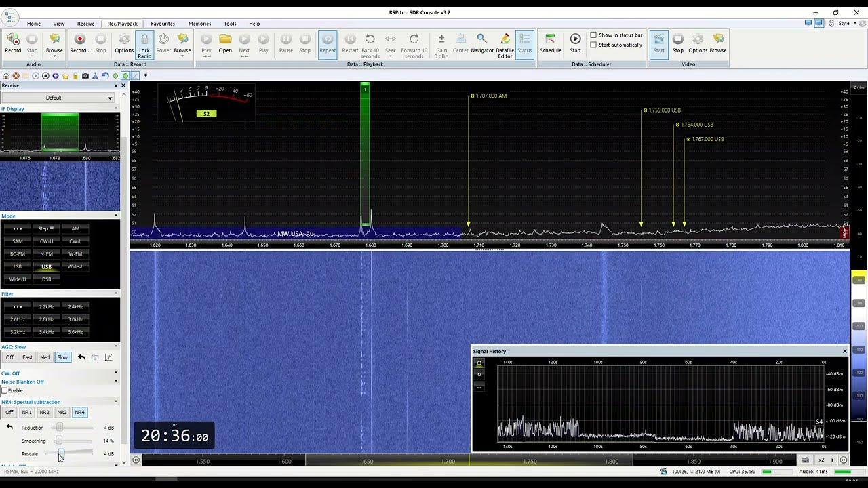Click the camera snapshot icon in quick toolbar
868x488 pixels.
tap(85, 75)
